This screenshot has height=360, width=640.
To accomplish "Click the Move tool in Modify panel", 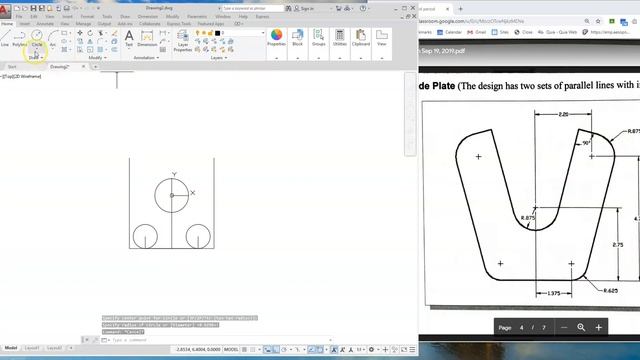I will (x=80, y=33).
